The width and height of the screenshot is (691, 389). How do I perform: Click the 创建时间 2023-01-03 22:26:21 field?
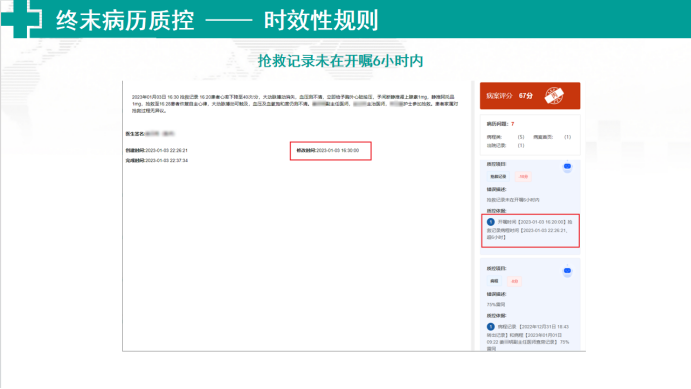(x=156, y=151)
